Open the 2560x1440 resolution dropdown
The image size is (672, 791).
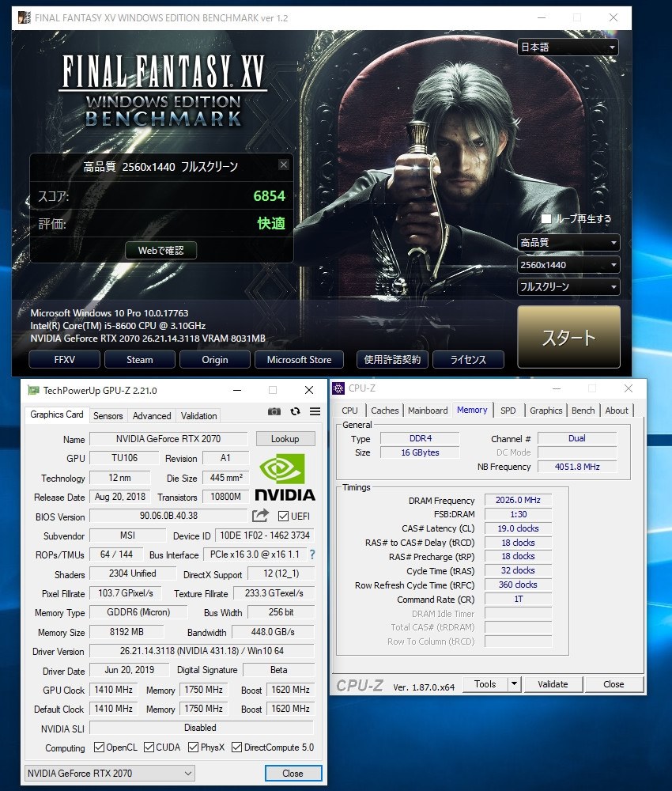tap(568, 265)
